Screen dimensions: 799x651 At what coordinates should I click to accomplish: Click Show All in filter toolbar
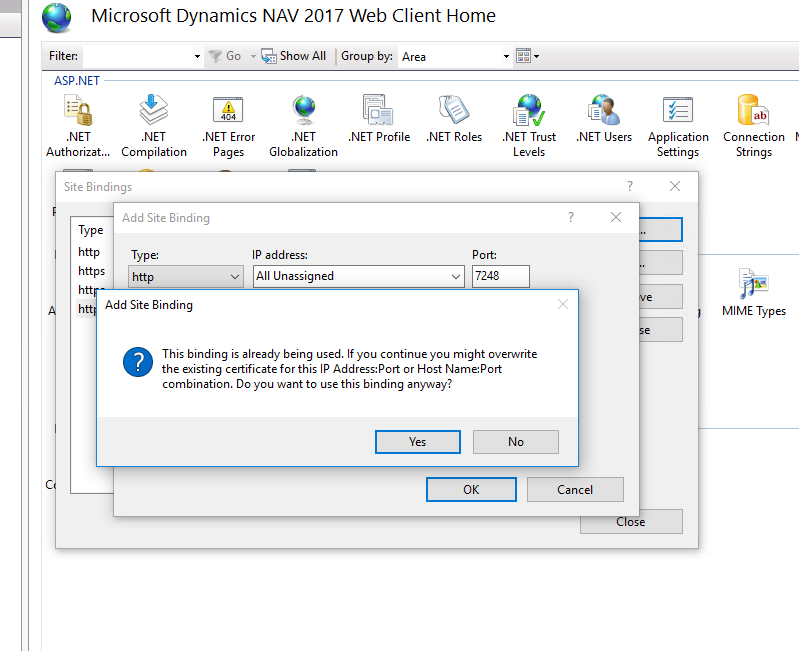click(x=294, y=56)
